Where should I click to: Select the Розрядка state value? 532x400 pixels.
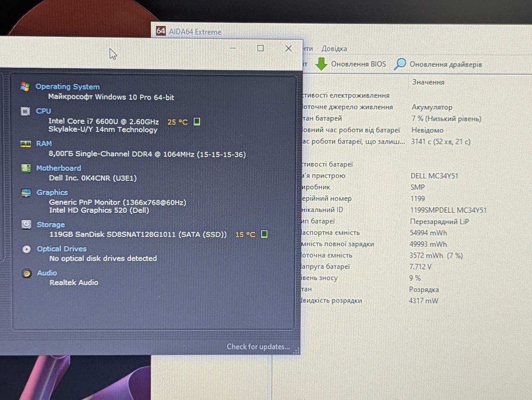click(424, 290)
